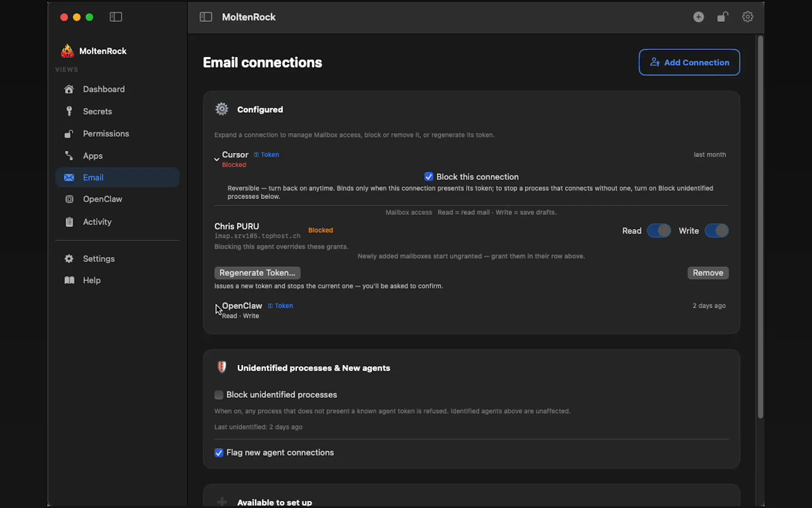
Task: Click the unlocked padlock icon in top toolbar
Action: coord(723,17)
